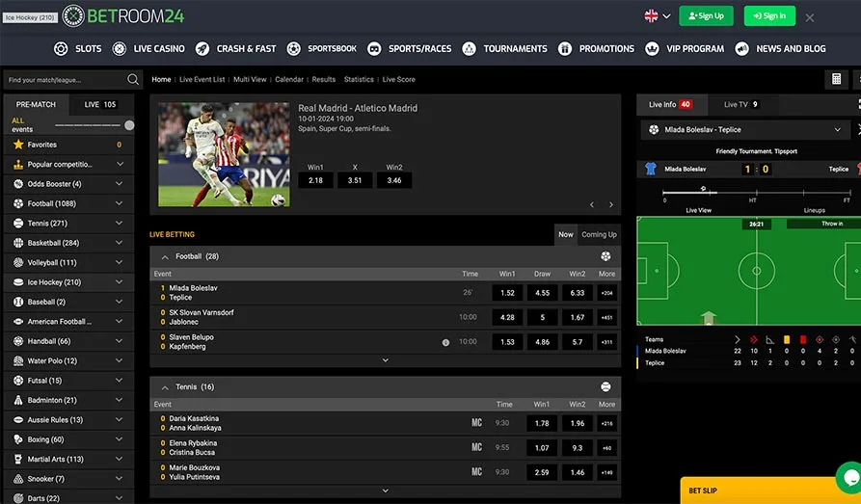
Task: Open the language flag dropdown
Action: pos(658,16)
